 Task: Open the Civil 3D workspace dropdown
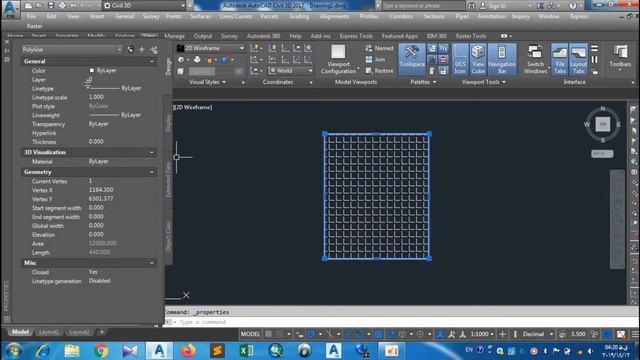(x=144, y=6)
